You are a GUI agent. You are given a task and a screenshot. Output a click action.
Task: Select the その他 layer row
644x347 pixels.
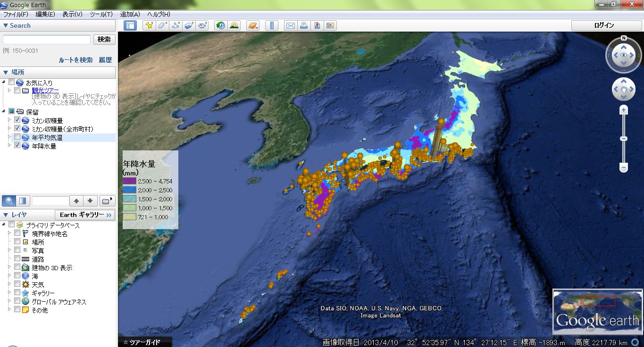click(40, 310)
